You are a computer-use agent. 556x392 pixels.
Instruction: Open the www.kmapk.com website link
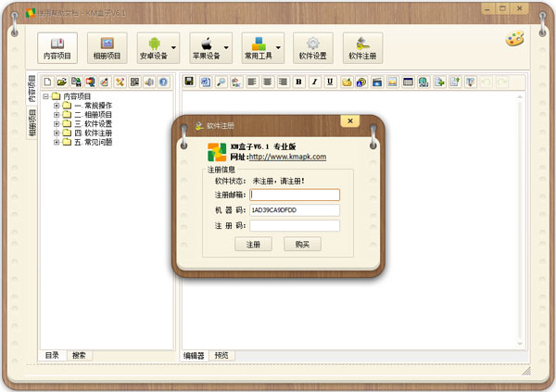pyautogui.click(x=287, y=157)
